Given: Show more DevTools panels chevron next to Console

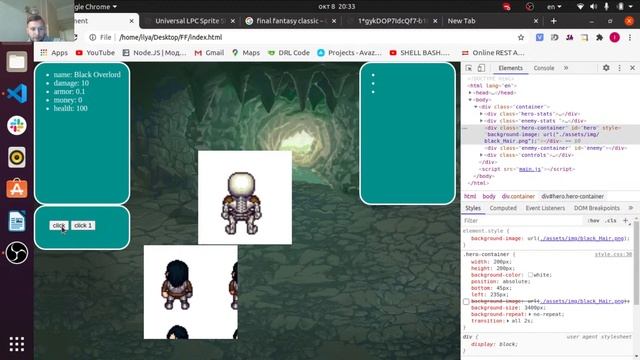Looking at the screenshot, I should pos(566,68).
